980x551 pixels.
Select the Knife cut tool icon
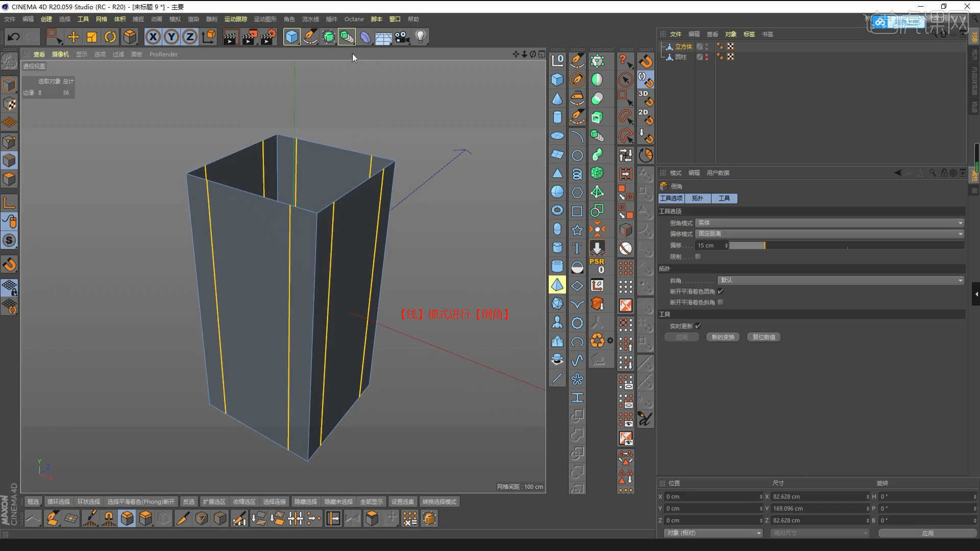[182, 519]
